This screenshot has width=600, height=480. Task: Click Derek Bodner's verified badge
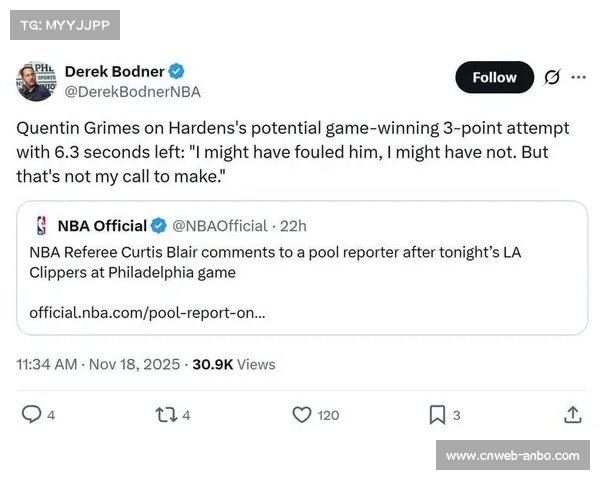(176, 71)
